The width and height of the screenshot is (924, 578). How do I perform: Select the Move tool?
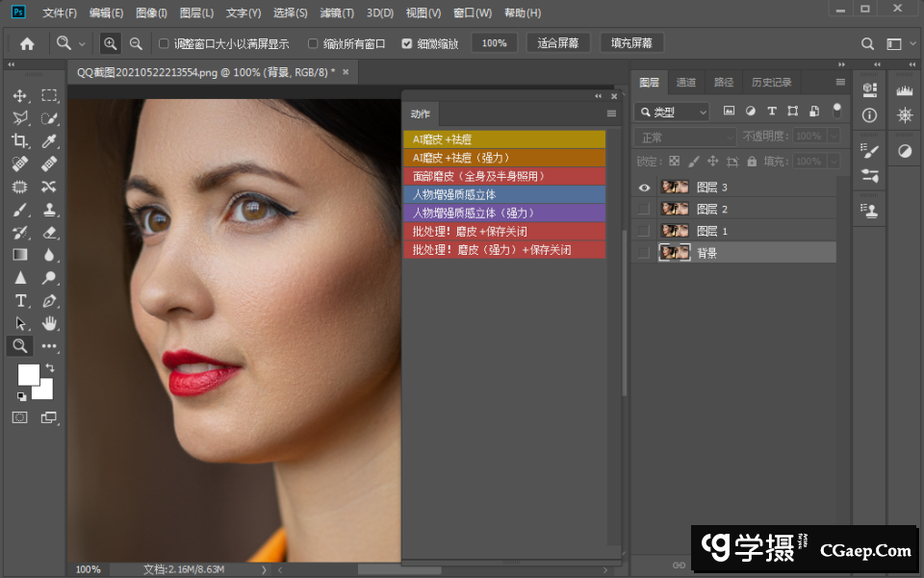(x=19, y=96)
